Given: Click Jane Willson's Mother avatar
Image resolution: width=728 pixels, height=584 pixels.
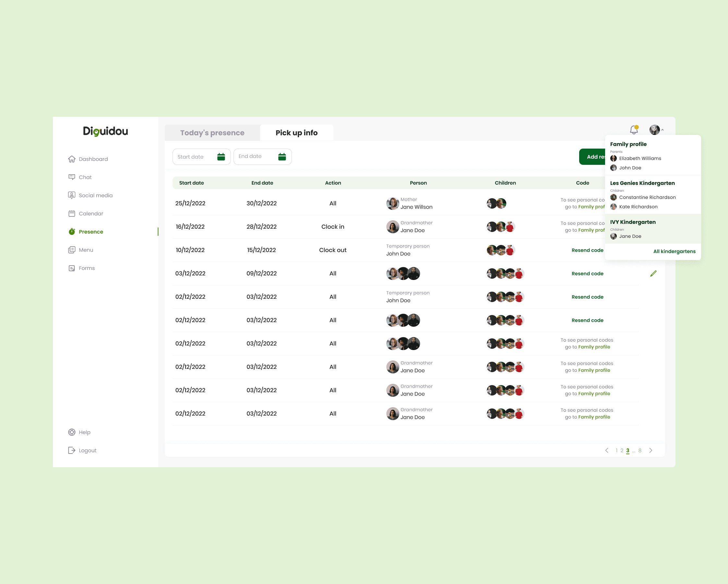Looking at the screenshot, I should point(393,203).
